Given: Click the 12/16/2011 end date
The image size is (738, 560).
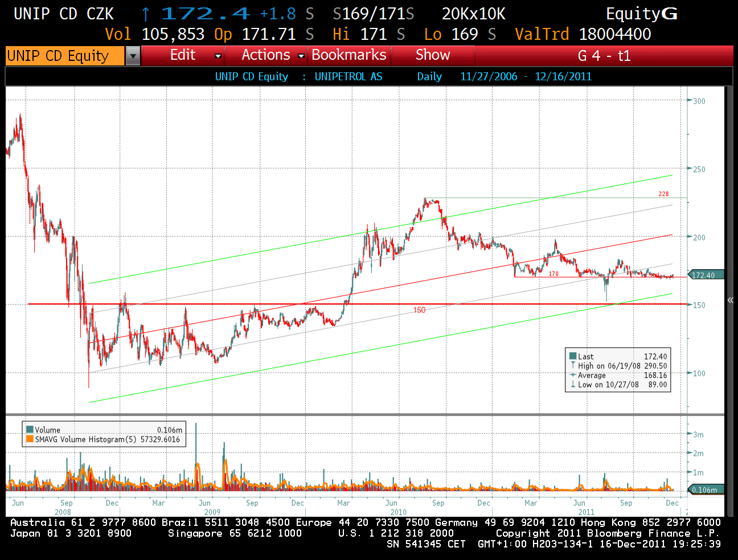Looking at the screenshot, I should tap(563, 76).
